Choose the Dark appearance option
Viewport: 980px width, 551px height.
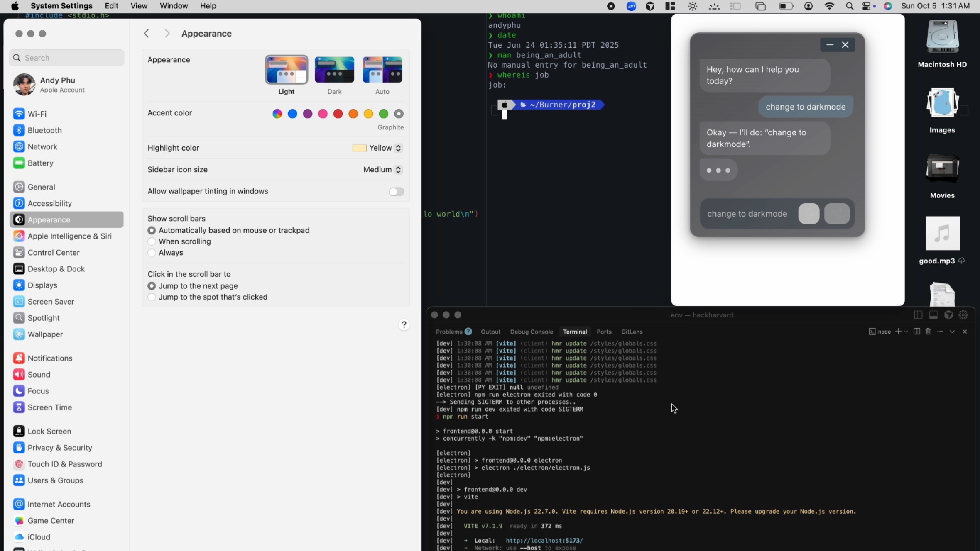pos(334,70)
